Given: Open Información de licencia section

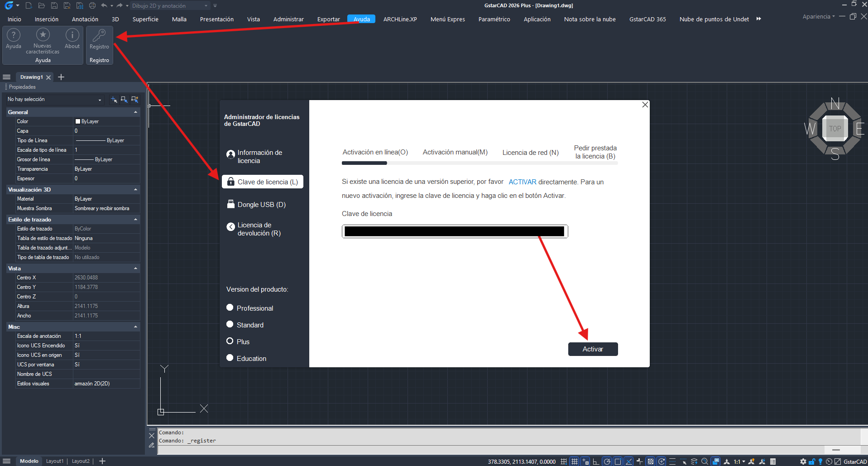Looking at the screenshot, I should pos(254,157).
